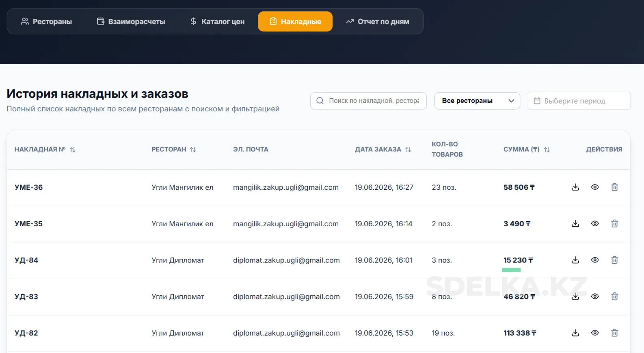Download invoice УД-84
The height and width of the screenshot is (353, 644).
tap(575, 260)
